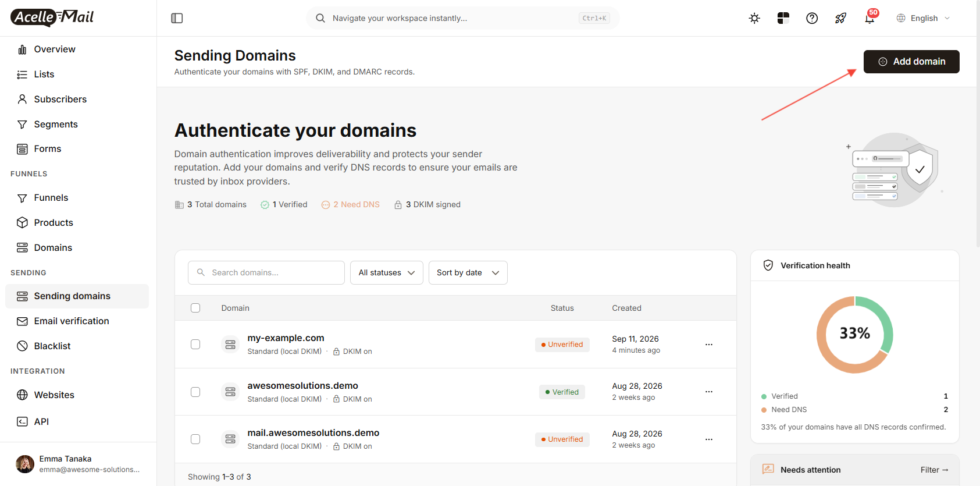The height and width of the screenshot is (486, 980).
Task: Click Emma Tanaka's avatar picture
Action: (x=24, y=464)
